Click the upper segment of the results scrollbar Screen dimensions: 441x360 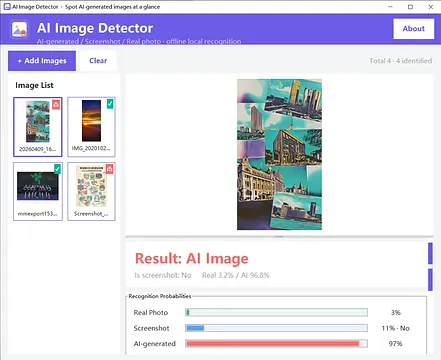click(x=430, y=253)
